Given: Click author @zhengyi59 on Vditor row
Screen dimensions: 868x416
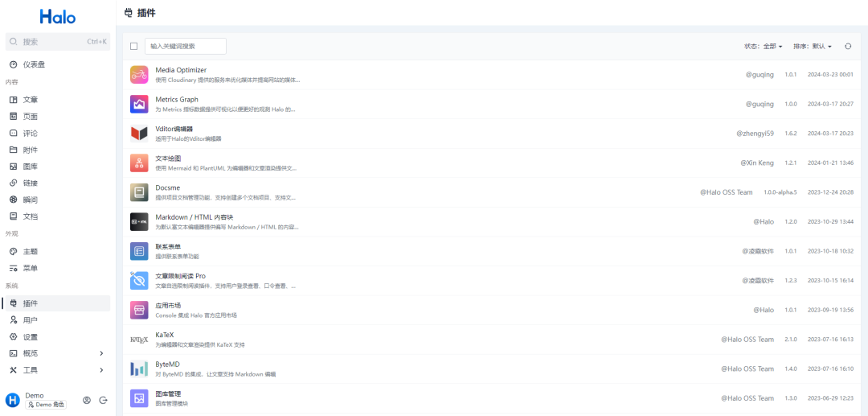Looking at the screenshot, I should coord(755,134).
